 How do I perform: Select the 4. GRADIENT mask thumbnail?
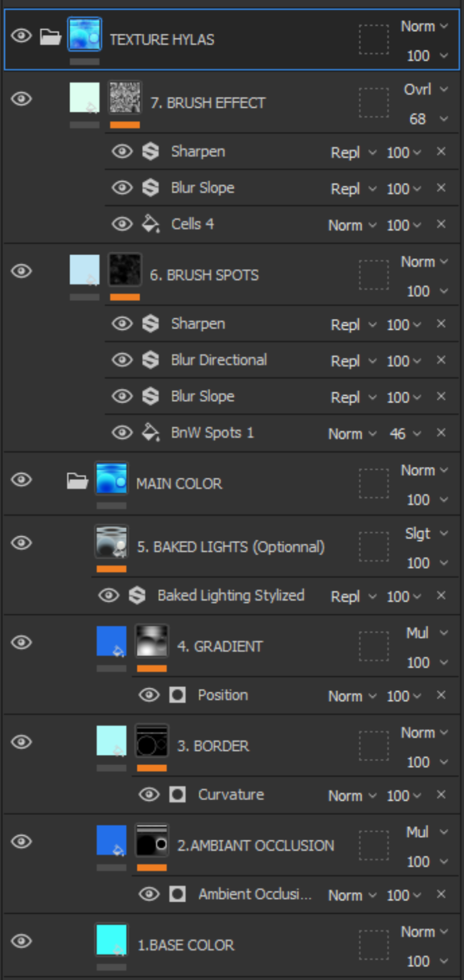[x=152, y=641]
